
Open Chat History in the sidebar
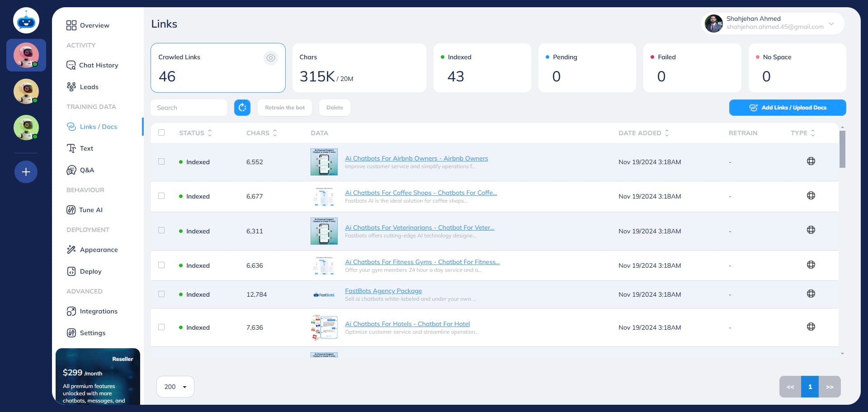tap(98, 65)
